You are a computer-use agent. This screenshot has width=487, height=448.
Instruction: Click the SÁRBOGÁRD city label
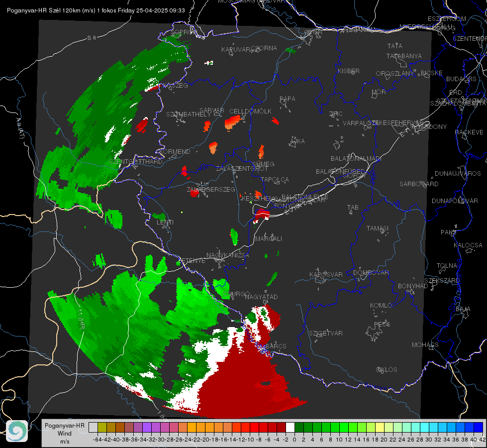(x=419, y=184)
